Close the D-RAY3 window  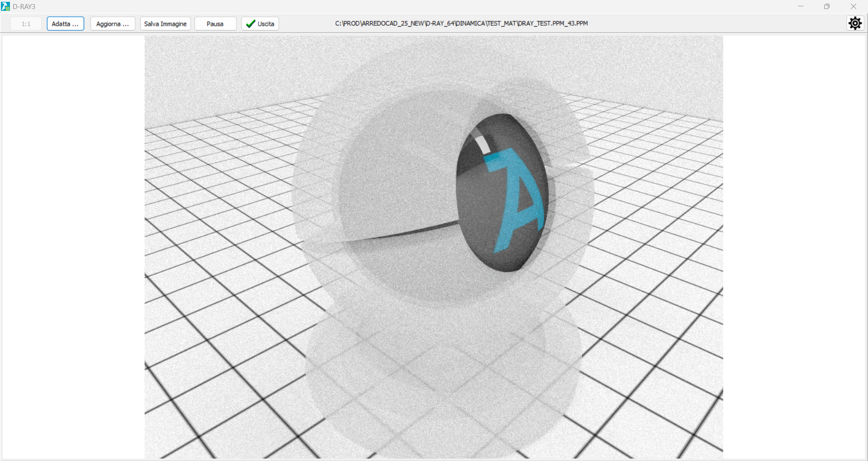click(x=854, y=6)
